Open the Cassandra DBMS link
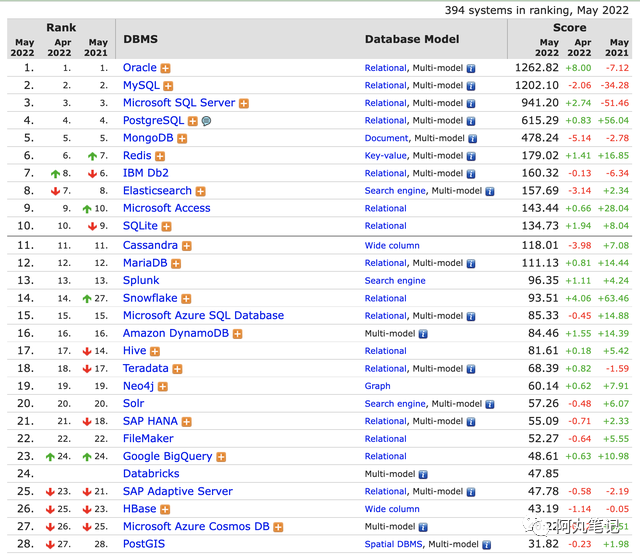The image size is (640, 555). [150, 245]
